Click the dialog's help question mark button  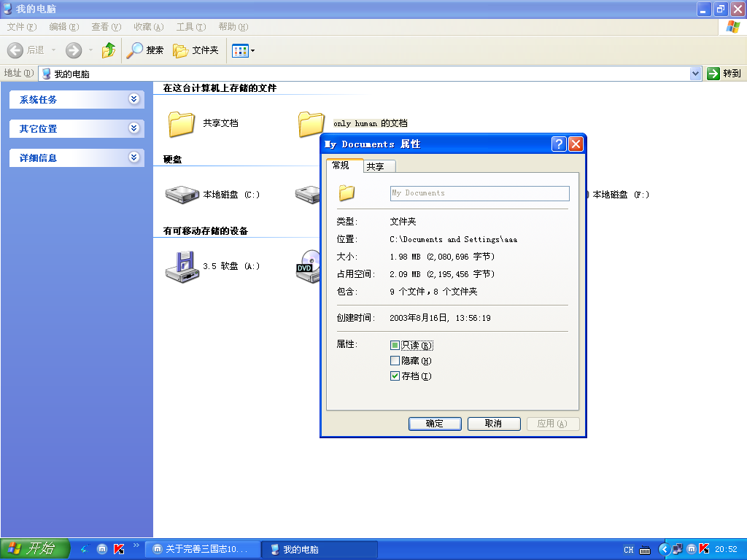point(559,144)
